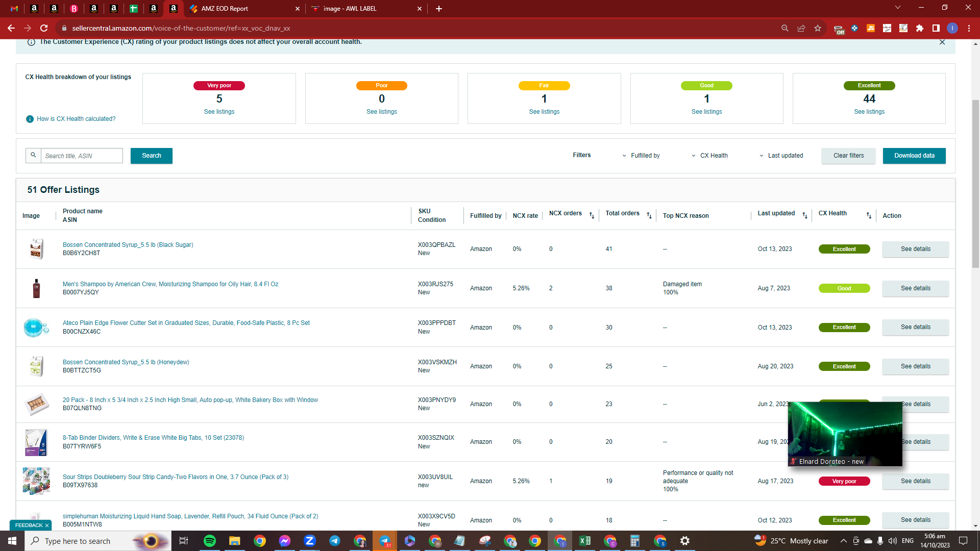Click the Ateco flower cutter thumbnail
Screen dimensions: 980x551
36,327
